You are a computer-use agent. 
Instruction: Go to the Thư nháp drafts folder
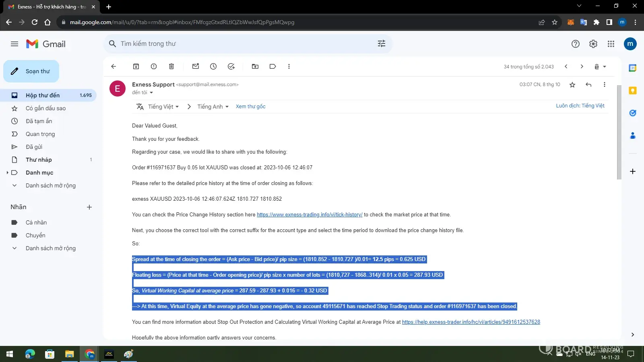[x=39, y=160]
